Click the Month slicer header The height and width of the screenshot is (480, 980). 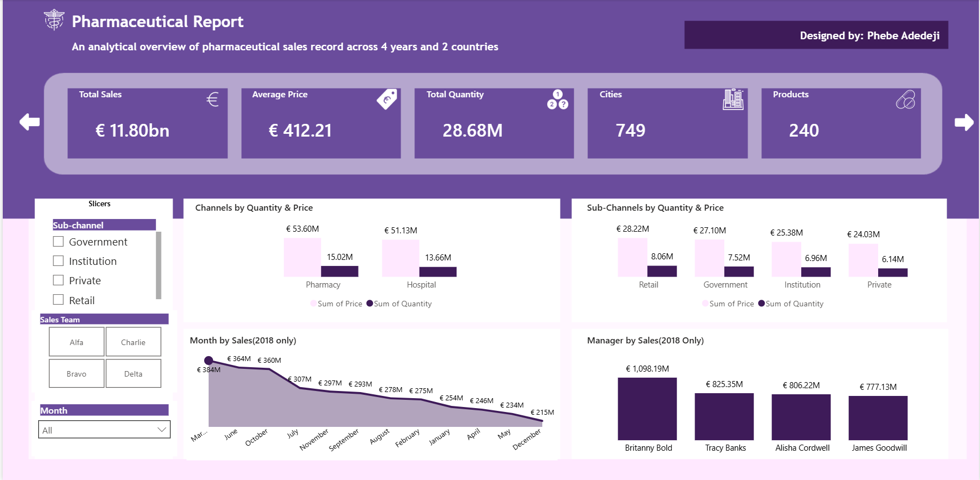coord(104,410)
